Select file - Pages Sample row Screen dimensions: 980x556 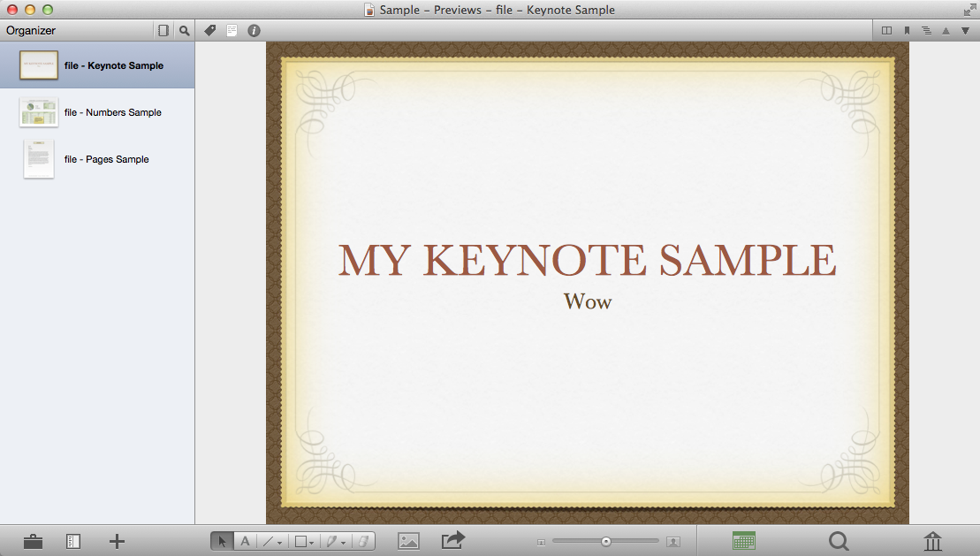click(97, 159)
